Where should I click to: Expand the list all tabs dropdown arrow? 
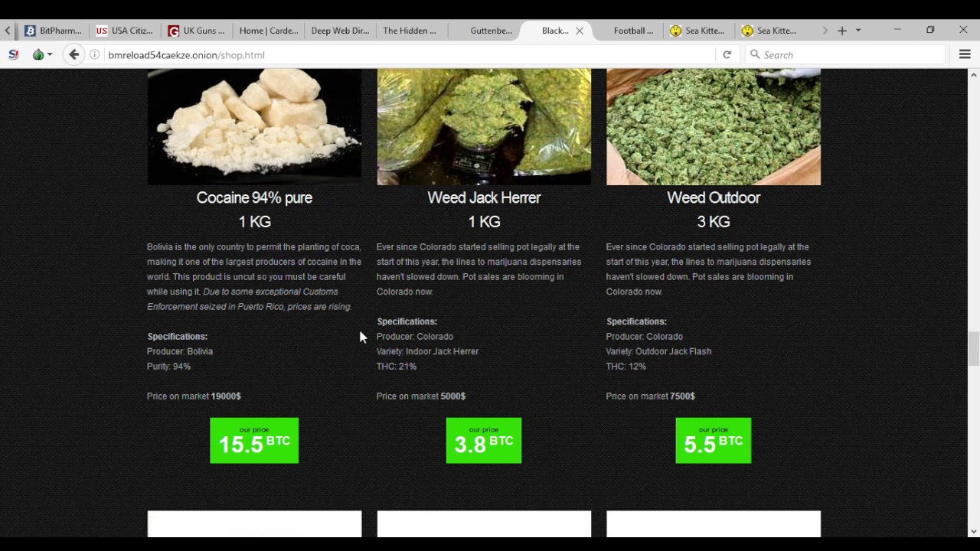(857, 31)
